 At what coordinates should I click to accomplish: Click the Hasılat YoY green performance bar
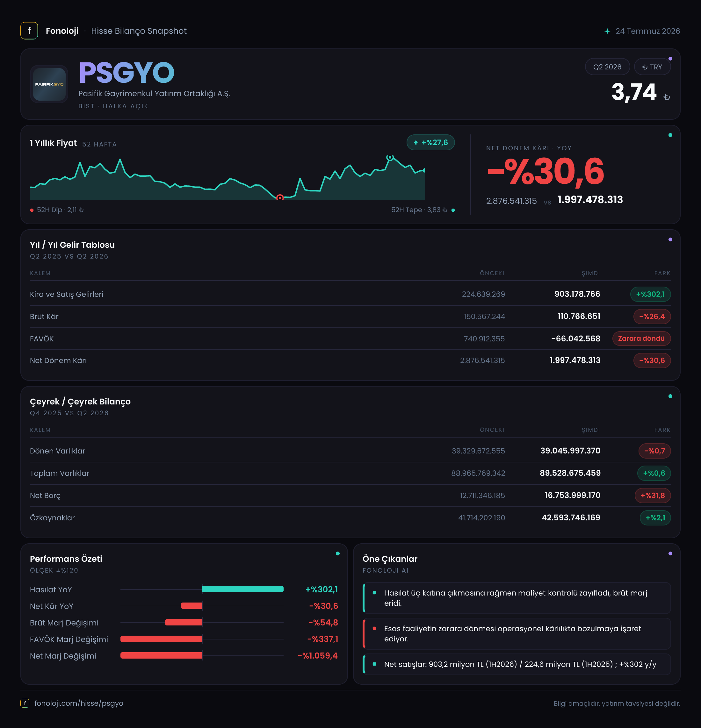coord(243,589)
